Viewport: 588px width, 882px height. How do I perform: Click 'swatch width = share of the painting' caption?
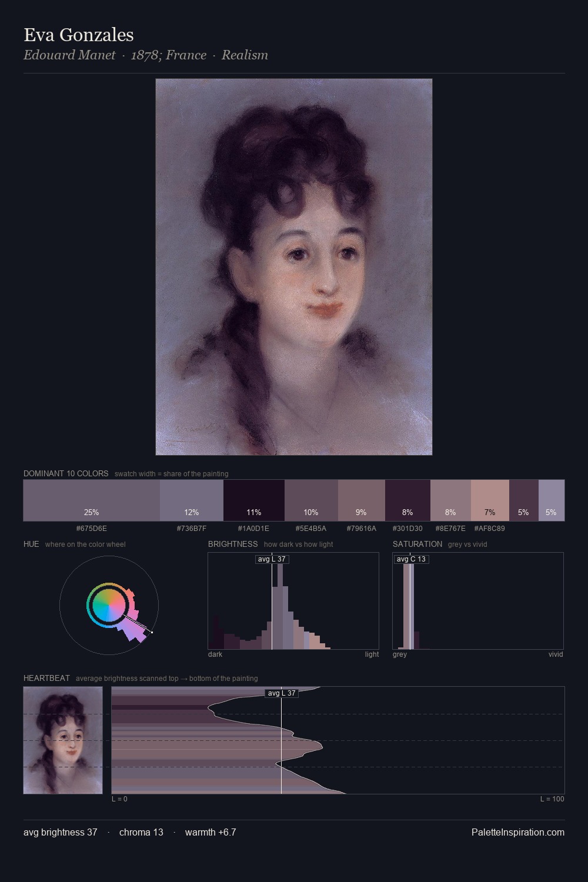[172, 474]
